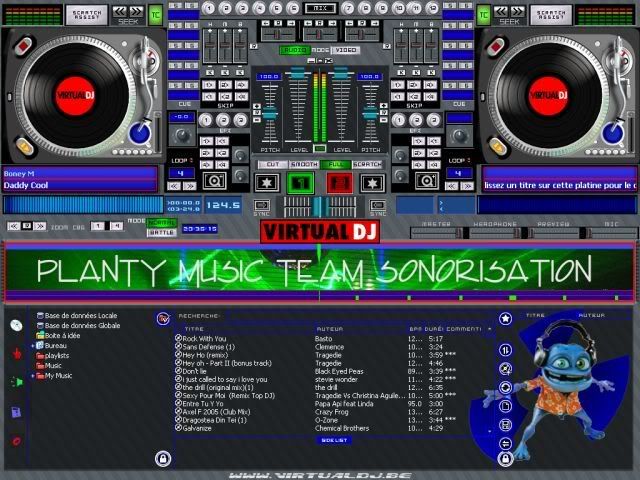
Task: Select CUT crossfader curve
Action: tap(272, 164)
